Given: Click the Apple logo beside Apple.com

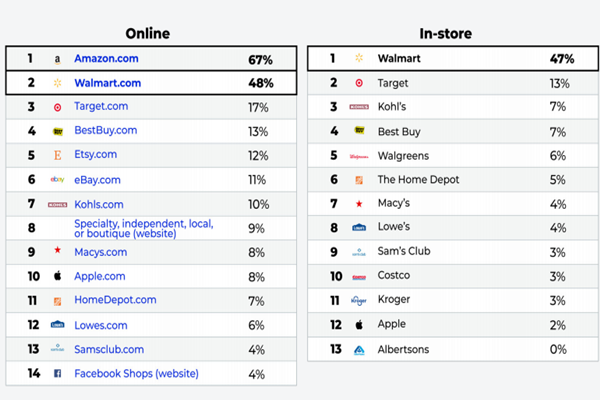Looking at the screenshot, I should [57, 276].
